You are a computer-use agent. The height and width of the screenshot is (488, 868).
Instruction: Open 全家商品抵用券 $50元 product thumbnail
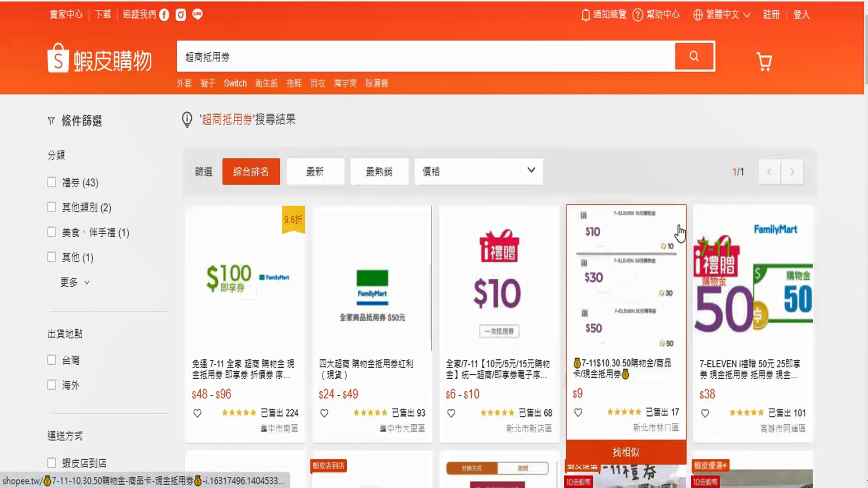372,278
